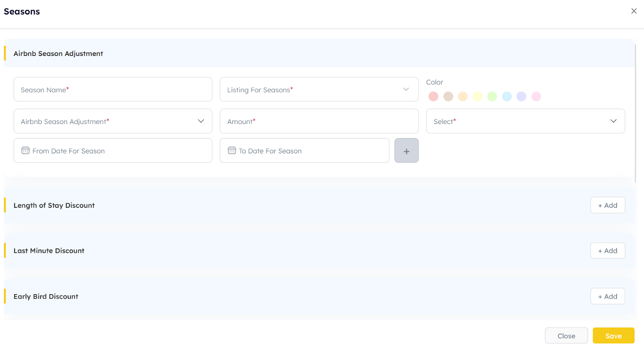
Task: Add a Length of Stay Discount
Action: [608, 205]
